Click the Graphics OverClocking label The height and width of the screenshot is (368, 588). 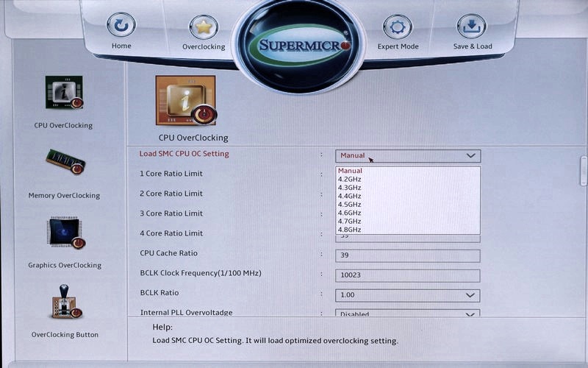coord(65,266)
